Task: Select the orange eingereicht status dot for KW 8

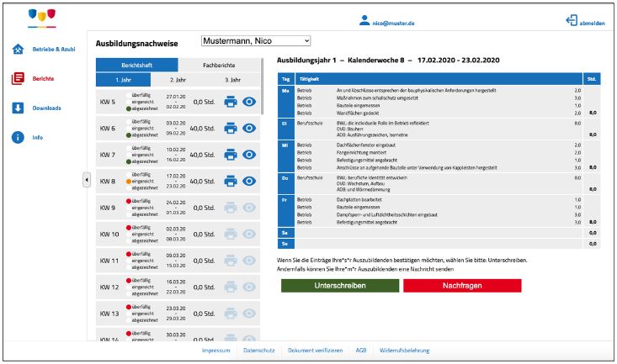Action: click(128, 182)
